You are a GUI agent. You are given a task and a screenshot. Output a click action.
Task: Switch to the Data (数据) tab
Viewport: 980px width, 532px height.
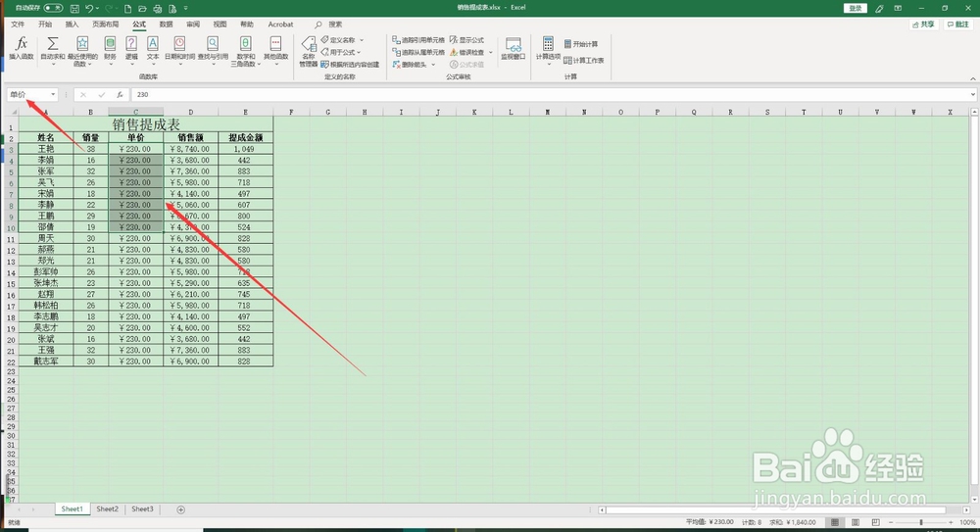pos(167,24)
